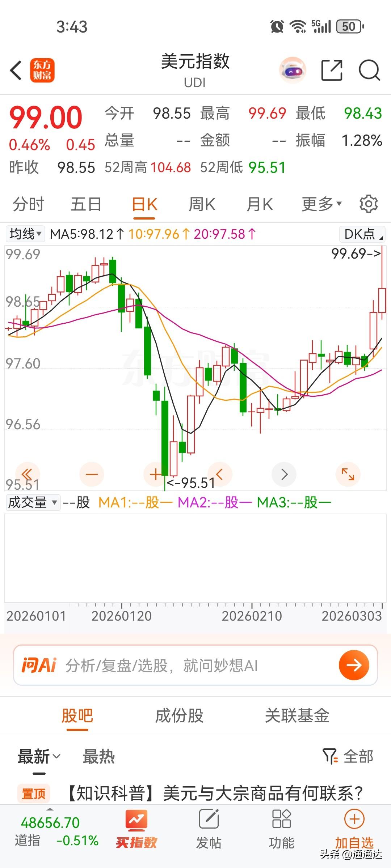391x868 pixels.
Task: Open the 成交量 indicator dropdown
Action: [x=33, y=502]
